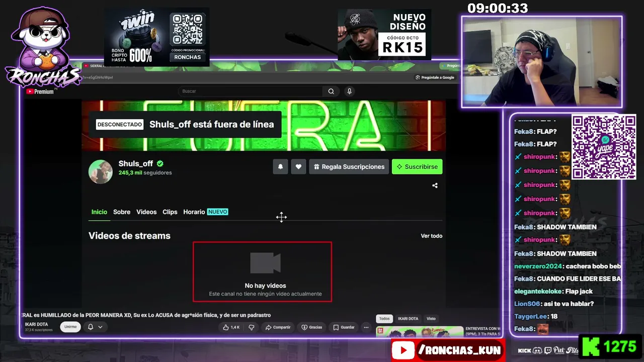Screen dimensions: 644x362
Task: Select the IKARI DOTA filter chip
Action: coord(408,319)
